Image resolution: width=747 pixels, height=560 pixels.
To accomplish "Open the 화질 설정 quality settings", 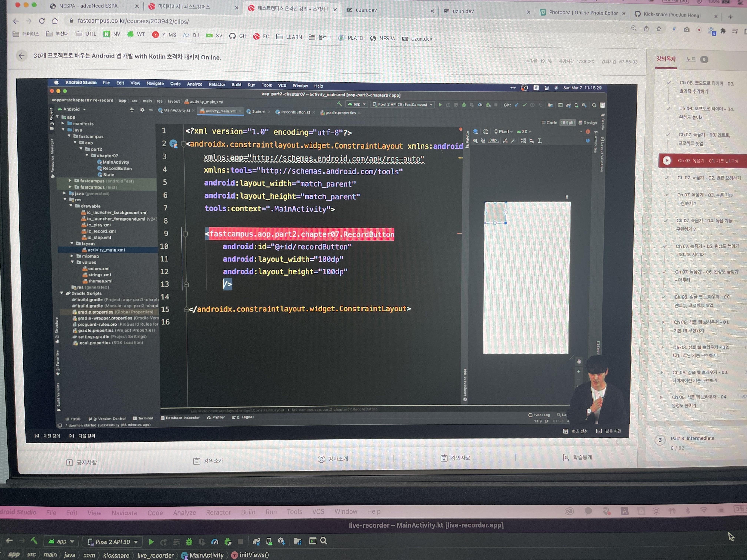I will [575, 431].
